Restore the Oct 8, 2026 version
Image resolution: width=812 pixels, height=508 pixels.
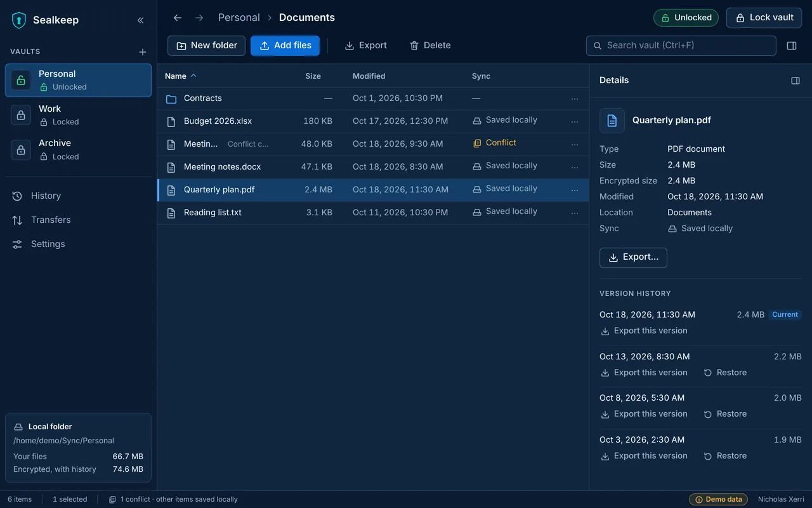click(725, 414)
